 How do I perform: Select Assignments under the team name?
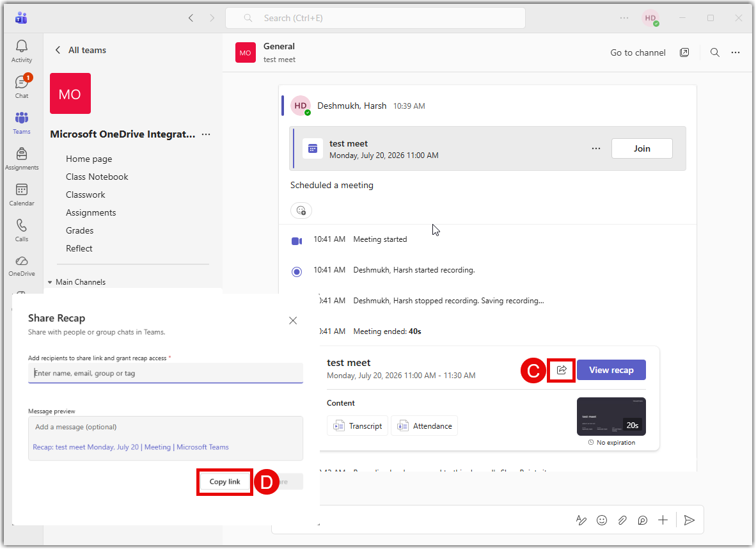click(91, 212)
